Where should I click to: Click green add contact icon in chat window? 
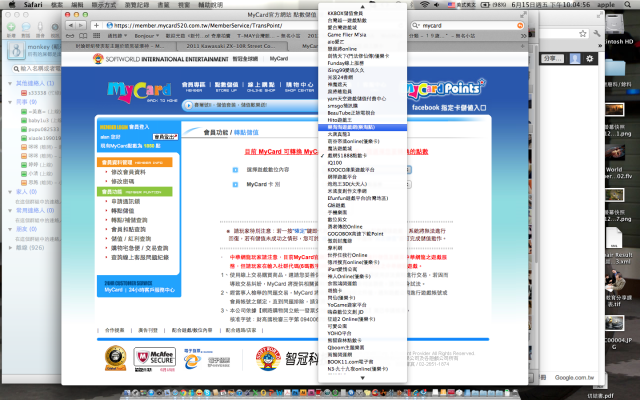pyautogui.click(x=11, y=27)
